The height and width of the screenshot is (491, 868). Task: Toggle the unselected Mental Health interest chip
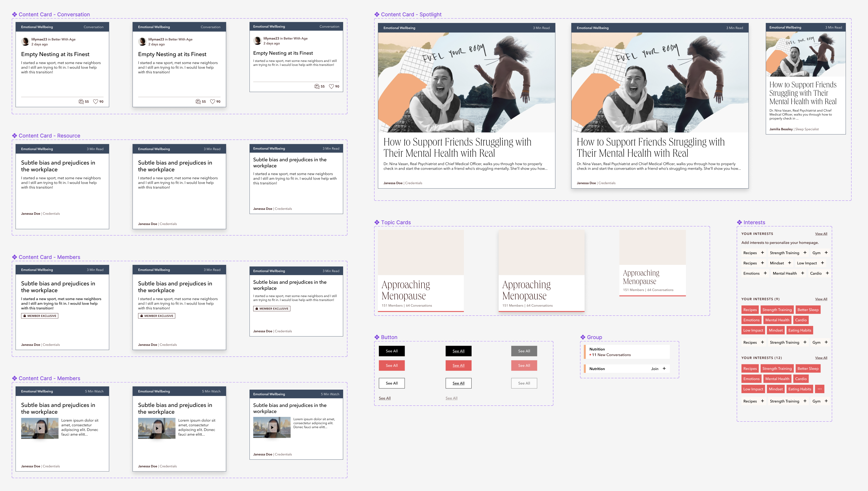point(784,273)
